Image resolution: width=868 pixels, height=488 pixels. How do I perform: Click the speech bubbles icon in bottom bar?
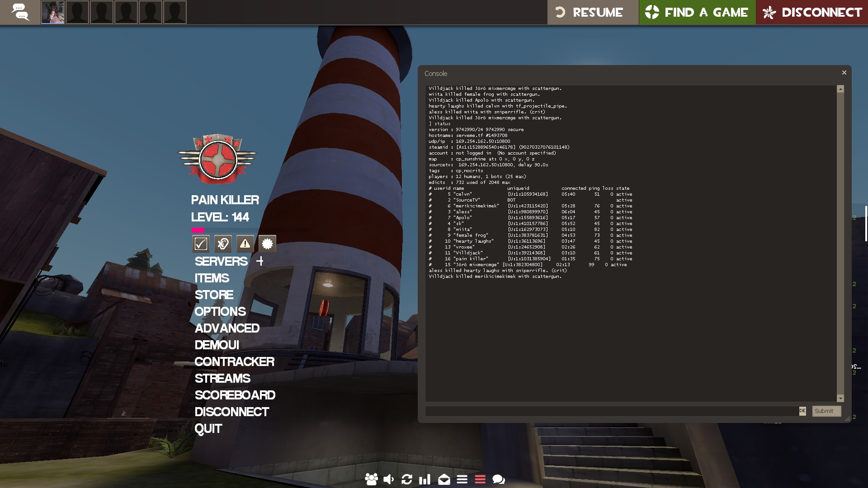pyautogui.click(x=499, y=479)
